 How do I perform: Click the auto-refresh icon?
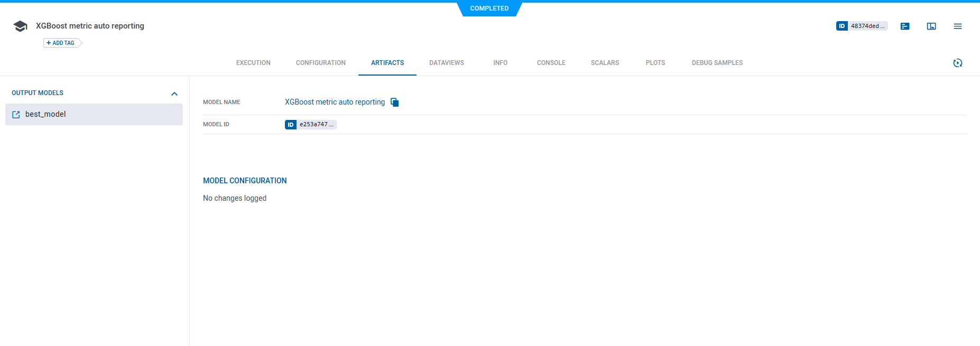pyautogui.click(x=957, y=63)
